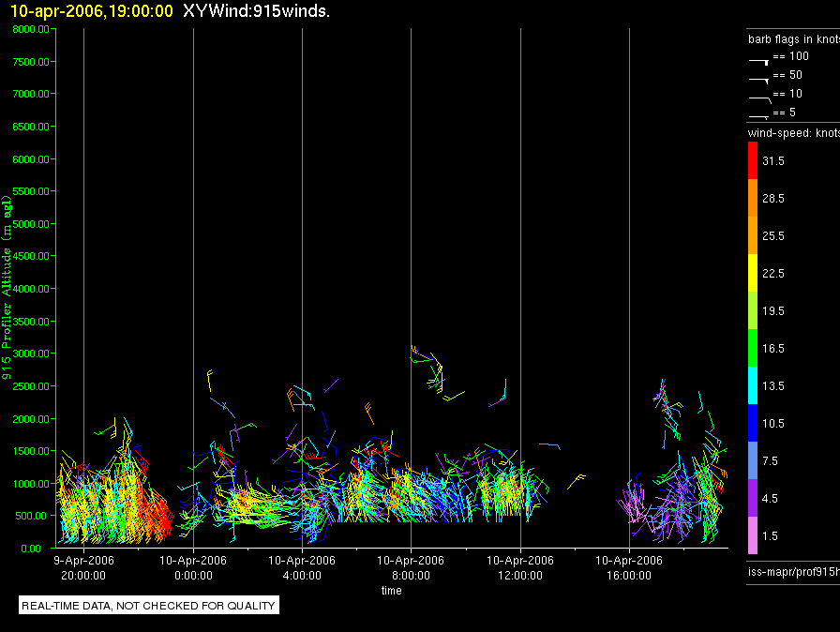Click the 4000.00 altitude tick label

coord(31,289)
